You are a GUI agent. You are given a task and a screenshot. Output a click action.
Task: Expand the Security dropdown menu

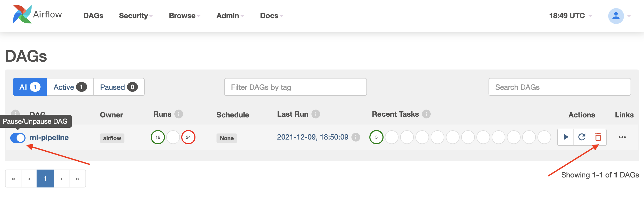click(136, 16)
